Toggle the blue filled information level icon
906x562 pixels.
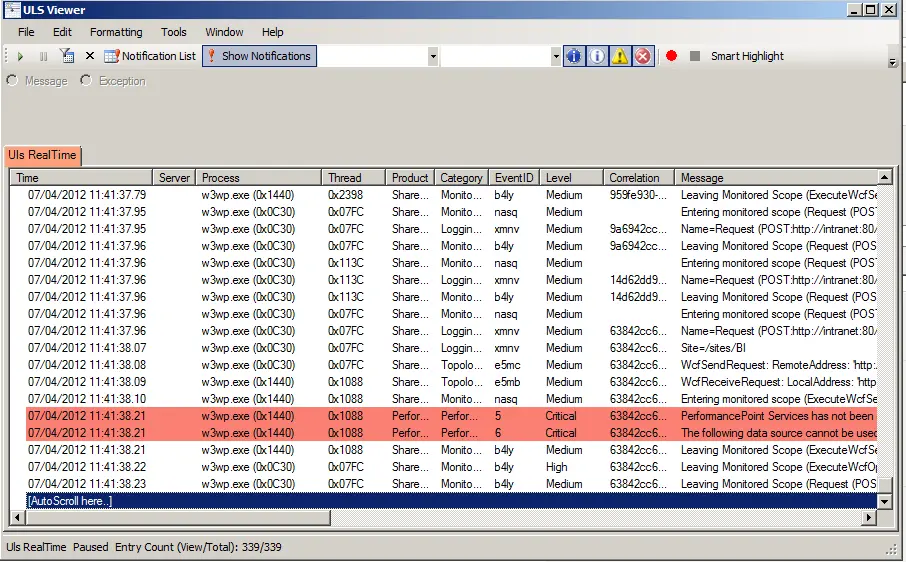click(573, 56)
